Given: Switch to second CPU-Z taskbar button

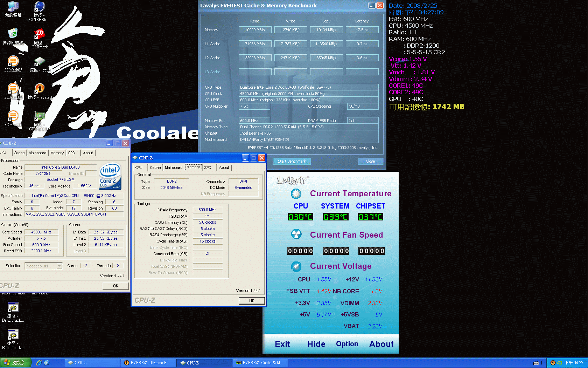Looking at the screenshot, I should [x=204, y=363].
